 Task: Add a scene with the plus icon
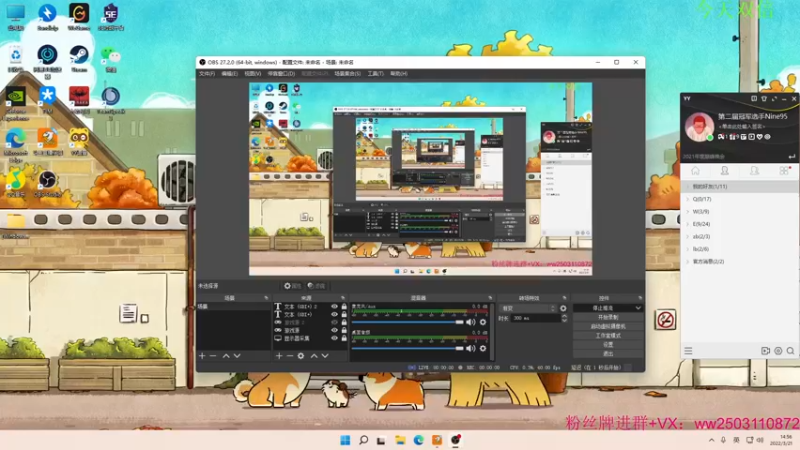point(202,356)
